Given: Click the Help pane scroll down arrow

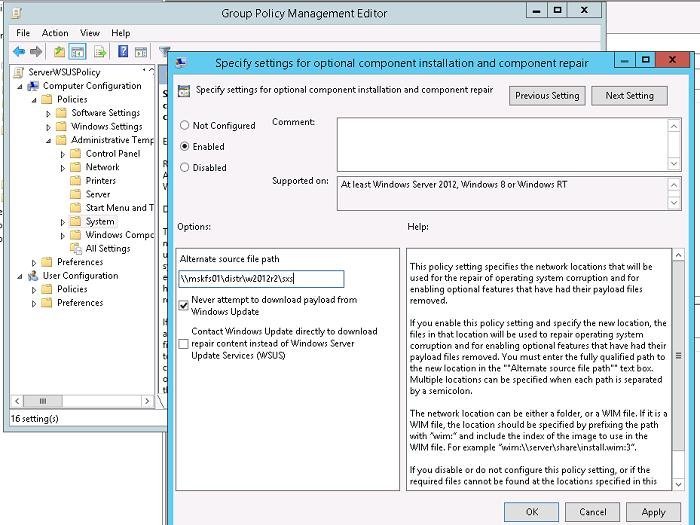Looking at the screenshot, I should [678, 484].
